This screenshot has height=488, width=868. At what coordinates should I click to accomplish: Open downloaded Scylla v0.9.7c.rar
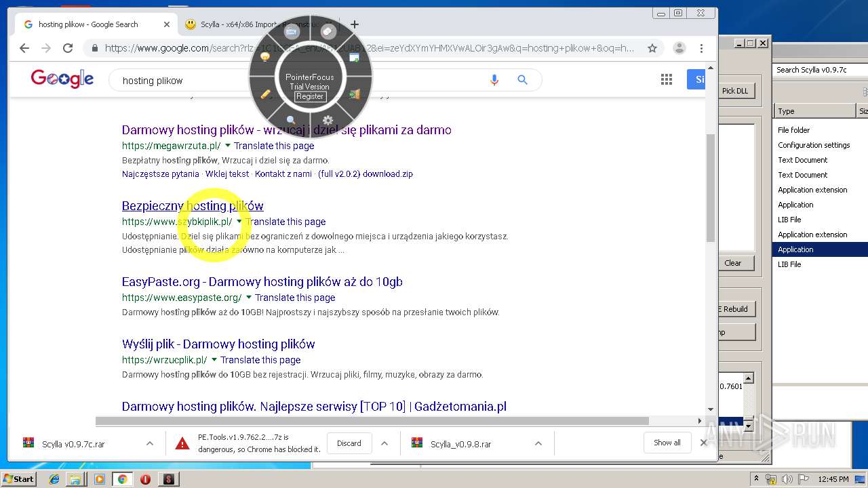73,444
